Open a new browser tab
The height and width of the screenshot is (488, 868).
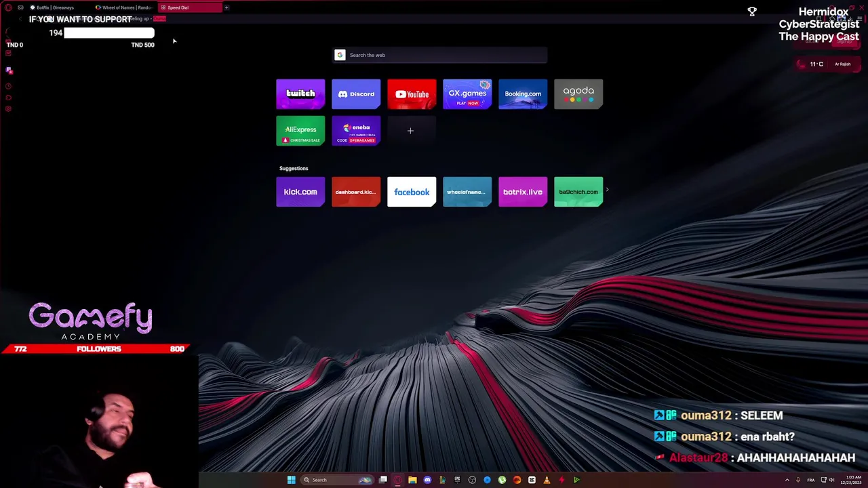226,7
